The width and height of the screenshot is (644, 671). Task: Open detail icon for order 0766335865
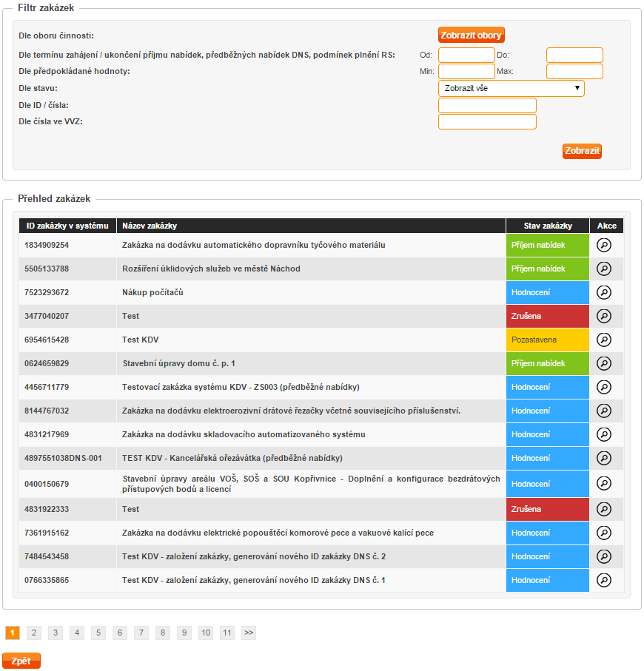click(x=604, y=580)
